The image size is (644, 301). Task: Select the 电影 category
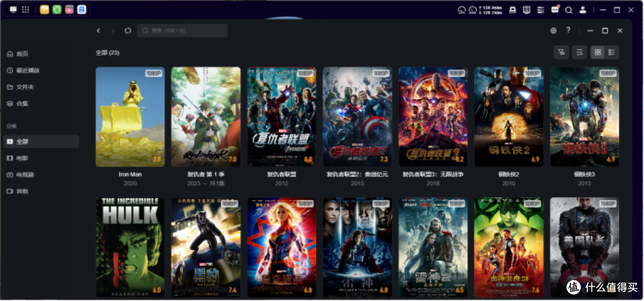[41, 158]
